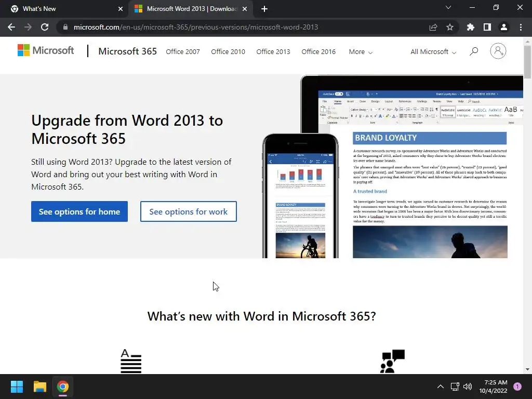Open the Chrome profile avatar icon
This screenshot has height=399, width=532.
pos(504,27)
